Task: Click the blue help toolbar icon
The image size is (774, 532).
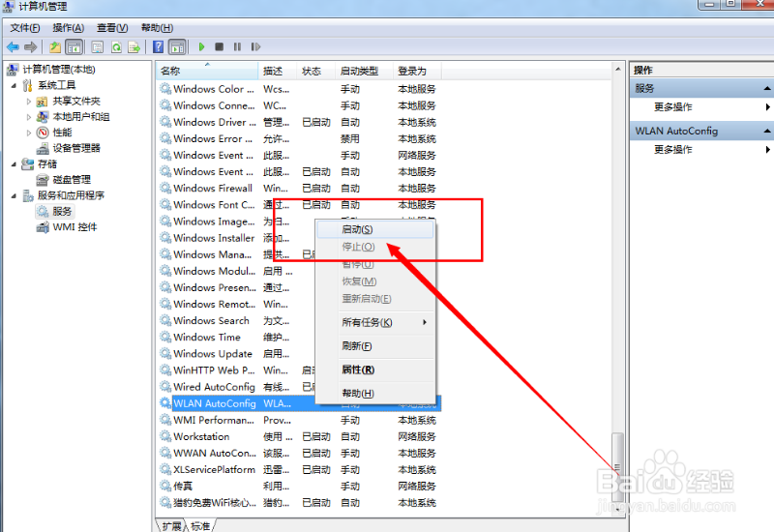Action: [158, 46]
